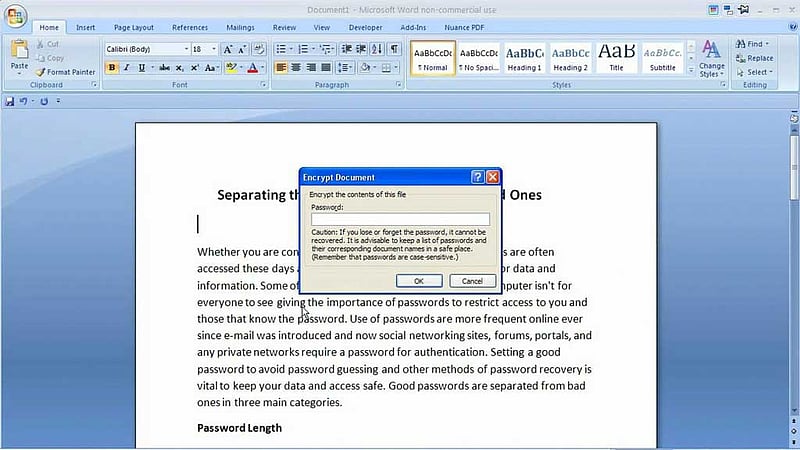
Task: Open the Office Button menu
Action: pos(15,16)
